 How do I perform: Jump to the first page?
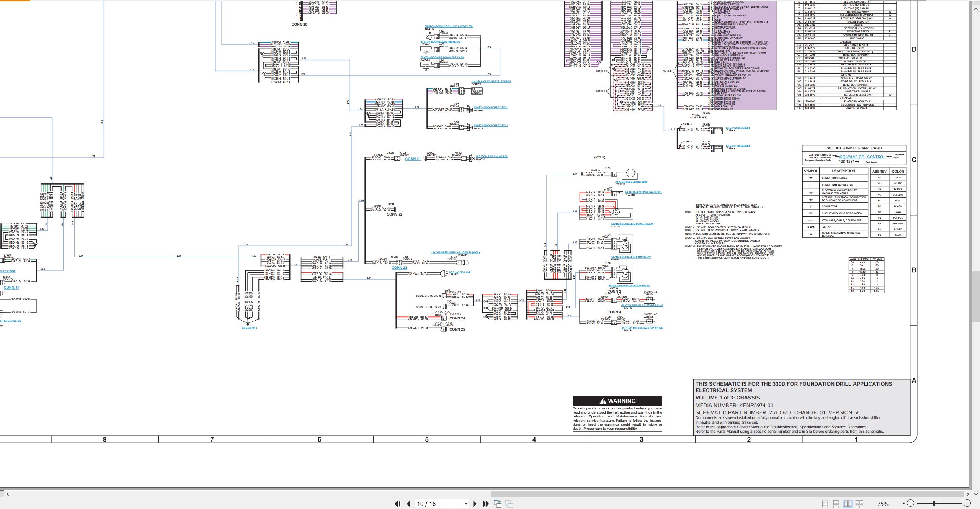(398, 504)
